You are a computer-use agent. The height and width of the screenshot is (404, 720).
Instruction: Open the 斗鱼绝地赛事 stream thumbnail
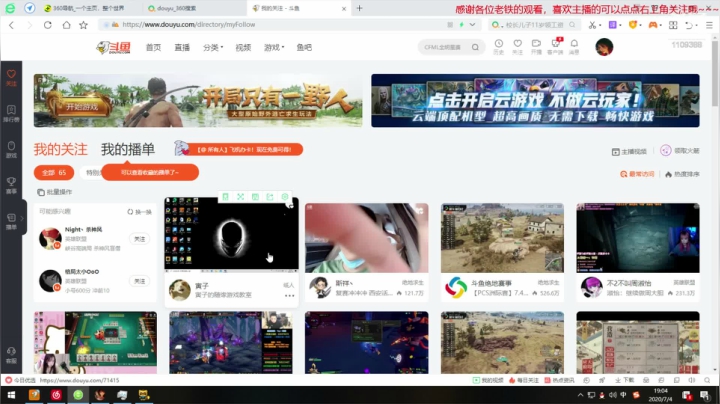click(x=502, y=238)
